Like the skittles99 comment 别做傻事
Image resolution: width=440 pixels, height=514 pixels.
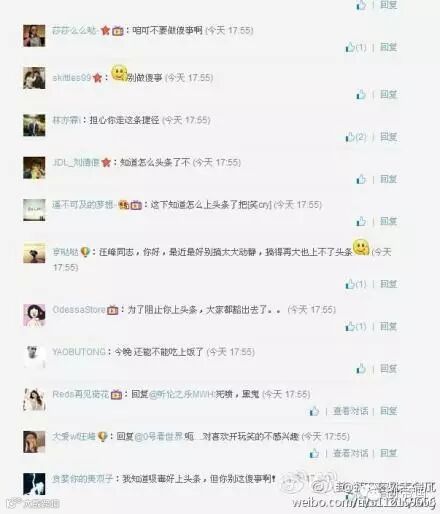coord(361,95)
